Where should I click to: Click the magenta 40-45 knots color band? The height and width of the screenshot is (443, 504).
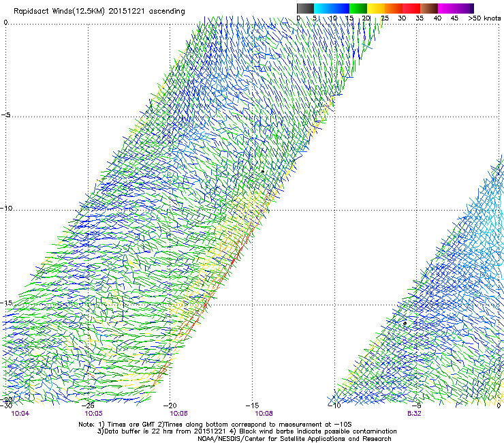pyautogui.click(x=447, y=8)
